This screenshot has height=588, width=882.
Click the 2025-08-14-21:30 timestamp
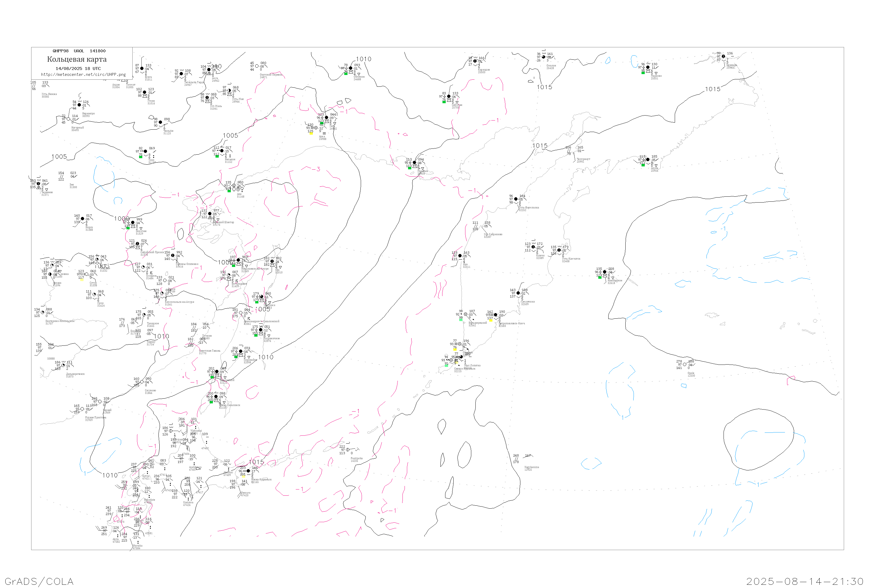(x=805, y=581)
